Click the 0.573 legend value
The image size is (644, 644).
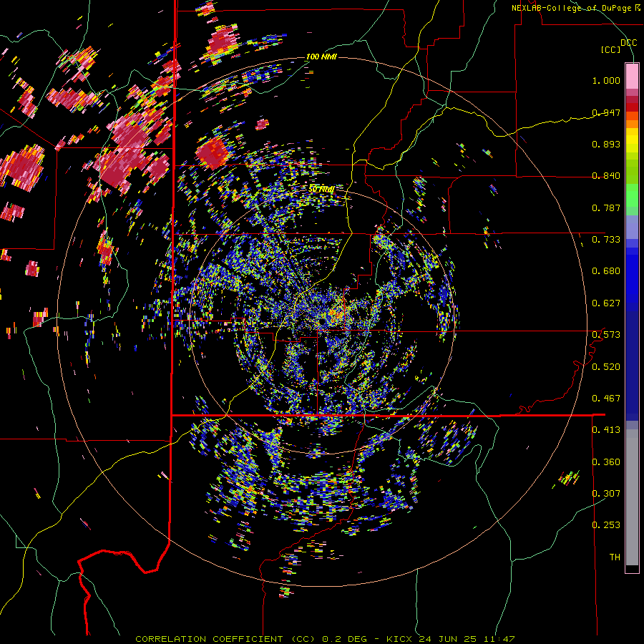[x=606, y=334]
